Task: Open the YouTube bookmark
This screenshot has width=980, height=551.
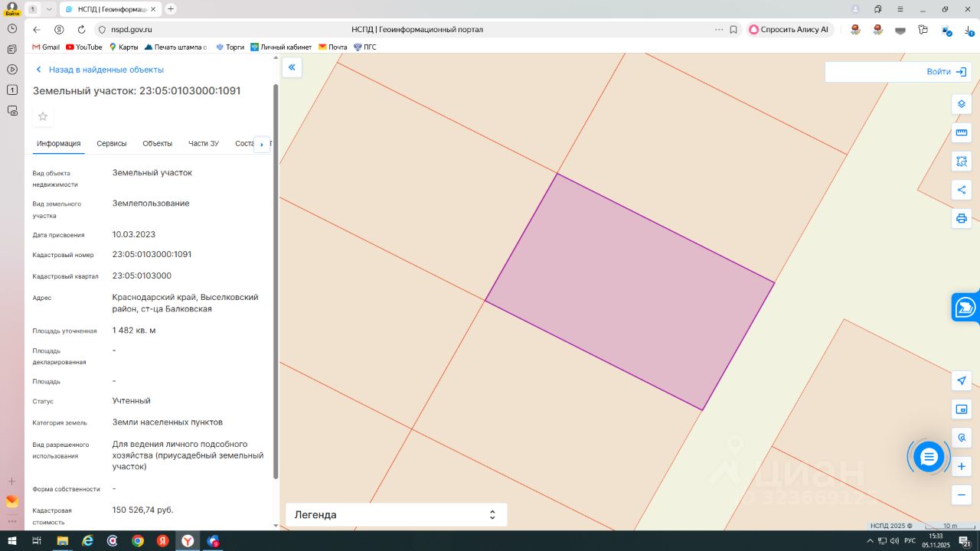Action: [x=84, y=47]
